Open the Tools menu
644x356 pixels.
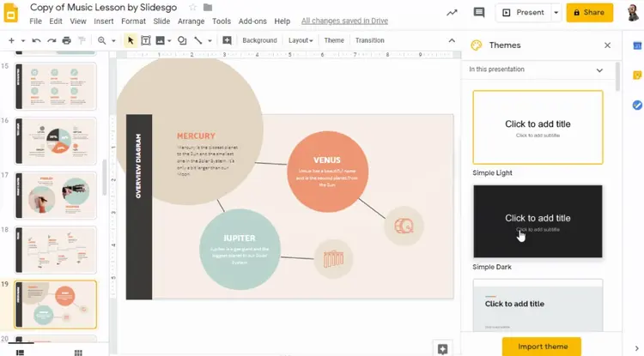[x=222, y=21]
